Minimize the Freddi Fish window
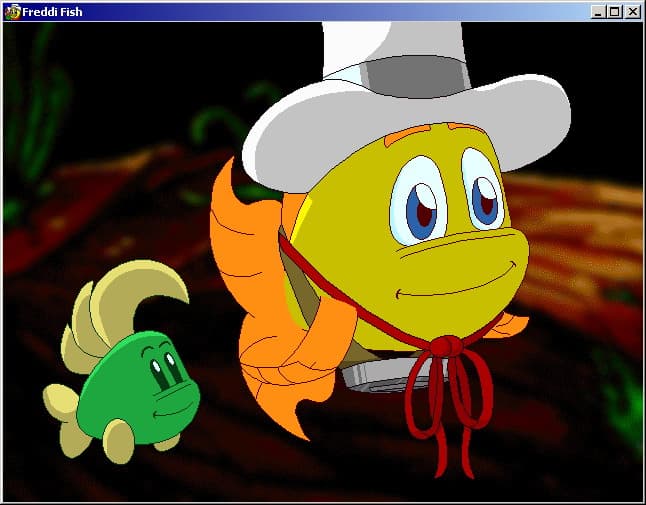The image size is (646, 505). (x=598, y=12)
